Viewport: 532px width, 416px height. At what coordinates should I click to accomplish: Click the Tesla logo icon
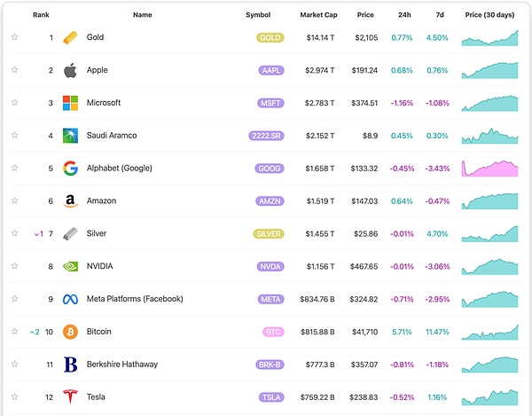pos(70,396)
